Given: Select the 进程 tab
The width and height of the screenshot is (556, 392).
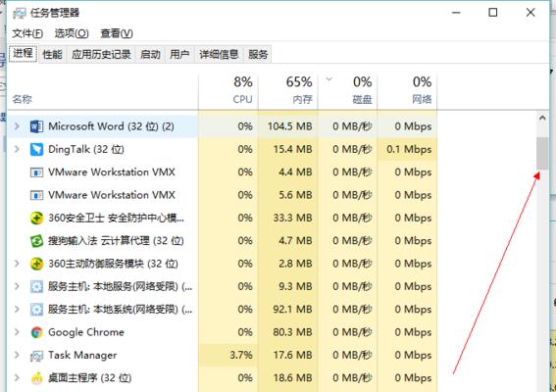Looking at the screenshot, I should (24, 54).
